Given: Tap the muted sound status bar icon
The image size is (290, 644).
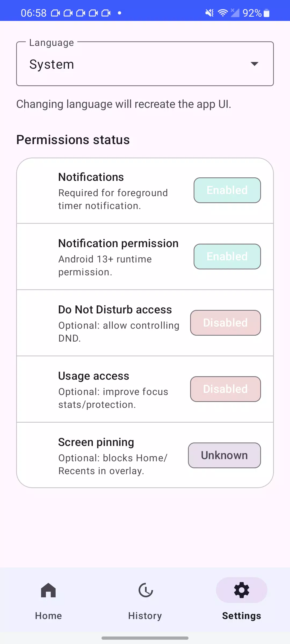Looking at the screenshot, I should 209,13.
